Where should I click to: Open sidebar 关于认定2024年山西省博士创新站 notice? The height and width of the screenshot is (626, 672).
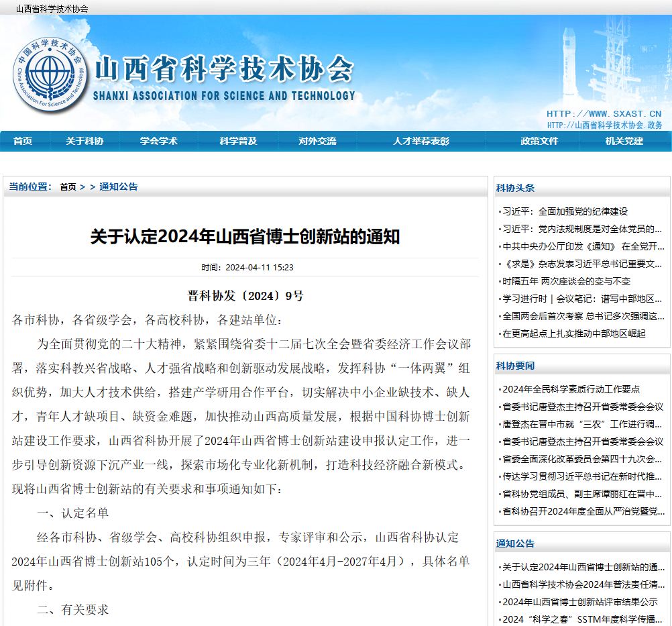coord(583,567)
